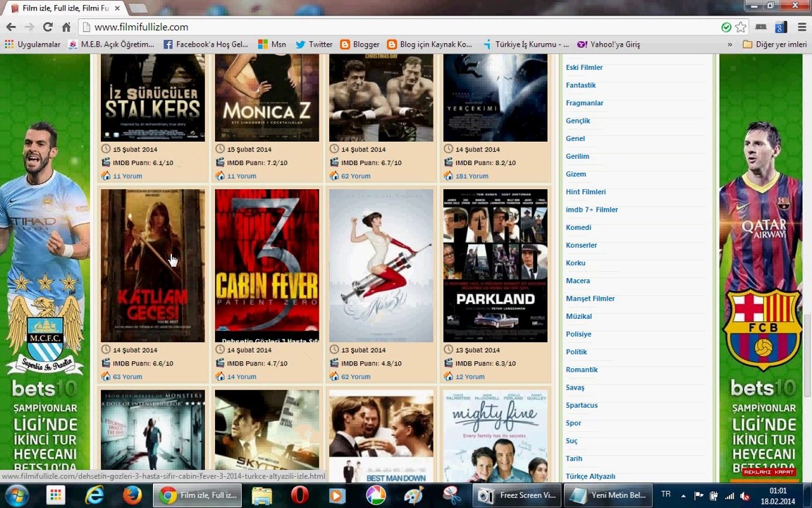812x508 pixels.
Task: Select the imdb 7+ Filmler category
Action: 591,210
